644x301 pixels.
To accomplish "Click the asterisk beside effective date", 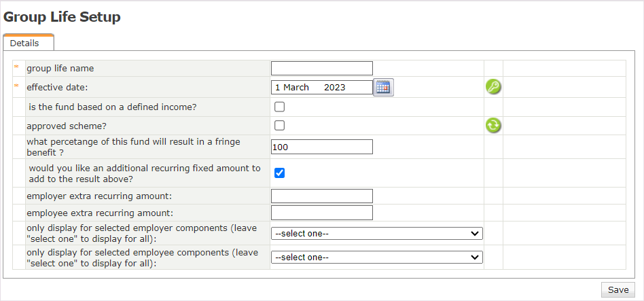I will (x=16, y=87).
